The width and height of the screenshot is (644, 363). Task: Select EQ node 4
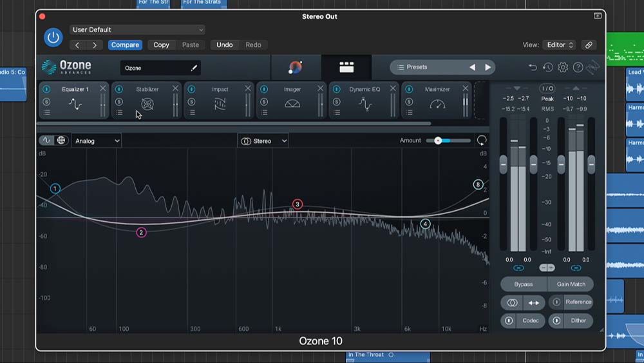426,224
